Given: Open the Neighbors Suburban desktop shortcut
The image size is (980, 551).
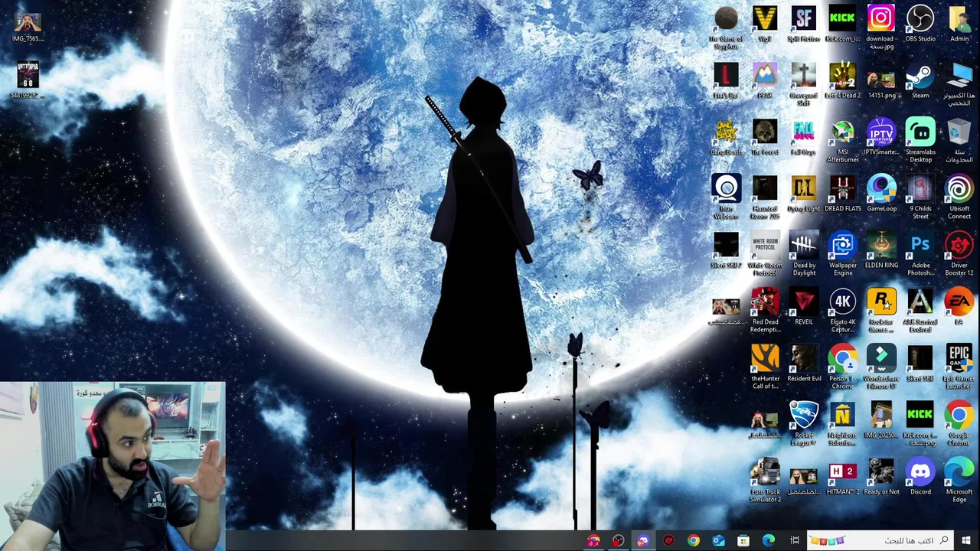Looking at the screenshot, I should [842, 423].
